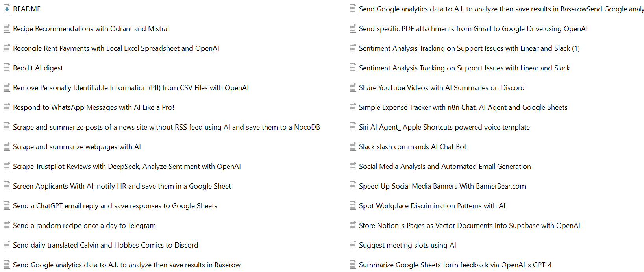The image size is (644, 272).
Task: Click icon for Spot Workplace Discrimination Patterns file
Action: pos(353,206)
